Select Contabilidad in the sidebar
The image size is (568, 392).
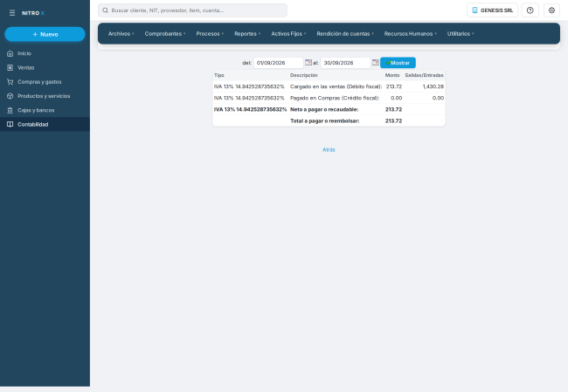(x=45, y=125)
